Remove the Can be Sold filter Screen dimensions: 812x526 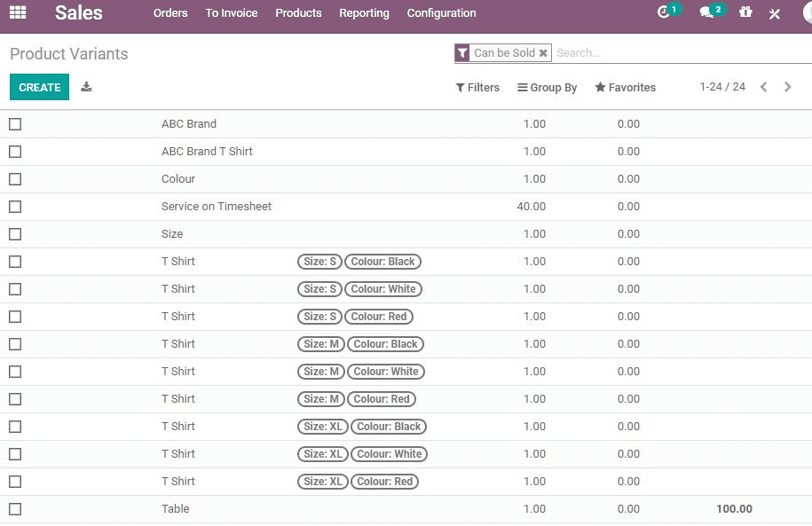[x=543, y=53]
